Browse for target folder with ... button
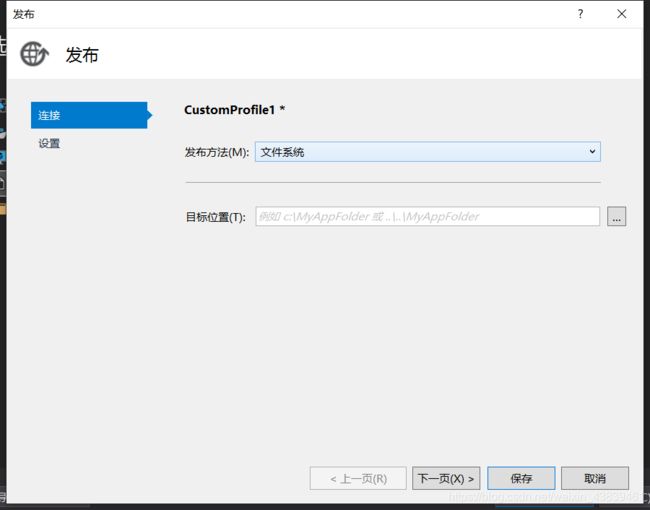The image size is (650, 510). (x=616, y=216)
